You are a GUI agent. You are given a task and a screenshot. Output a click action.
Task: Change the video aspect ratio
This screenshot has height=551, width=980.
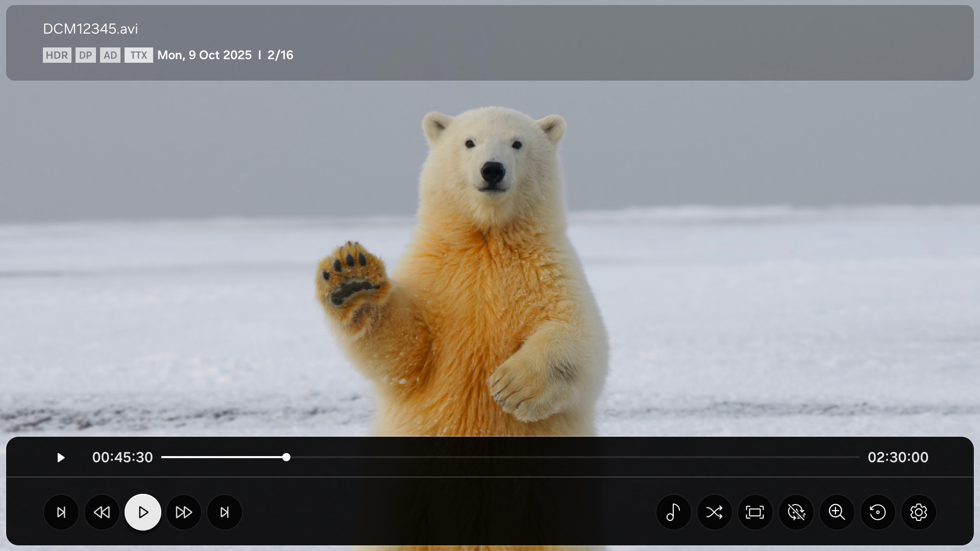(755, 512)
